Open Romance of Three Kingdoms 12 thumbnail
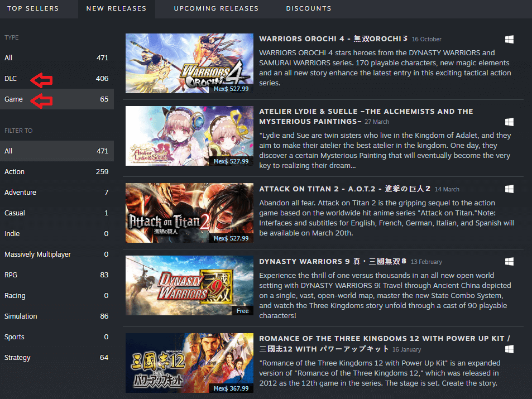Image resolution: width=532 pixels, height=399 pixels. click(x=189, y=363)
